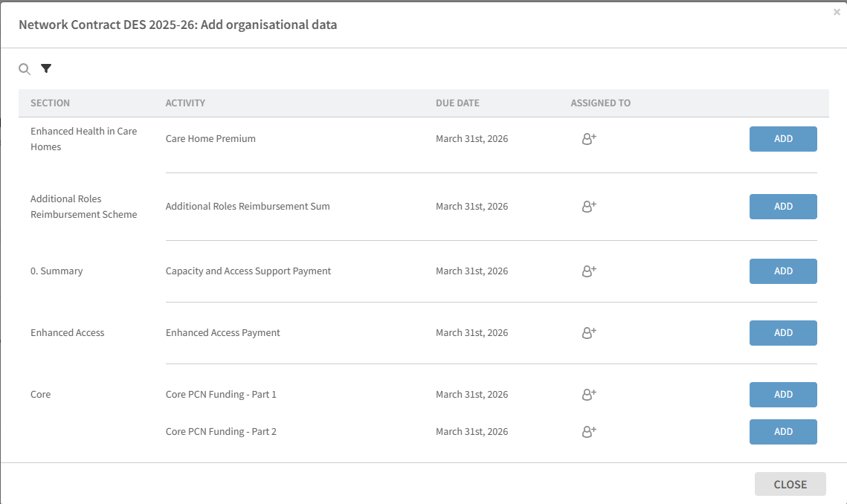
Task: Assign user to Core PCN Funding Part 2
Action: [589, 432]
